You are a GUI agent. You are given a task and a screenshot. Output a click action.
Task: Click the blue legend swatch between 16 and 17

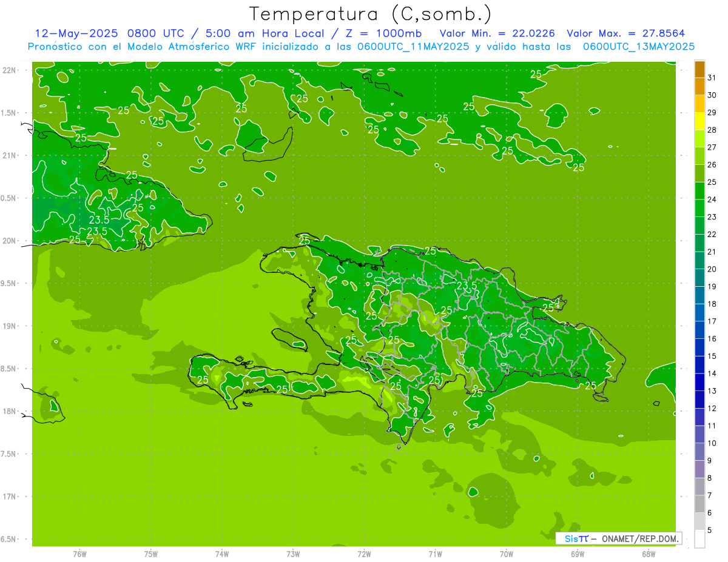tap(699, 330)
